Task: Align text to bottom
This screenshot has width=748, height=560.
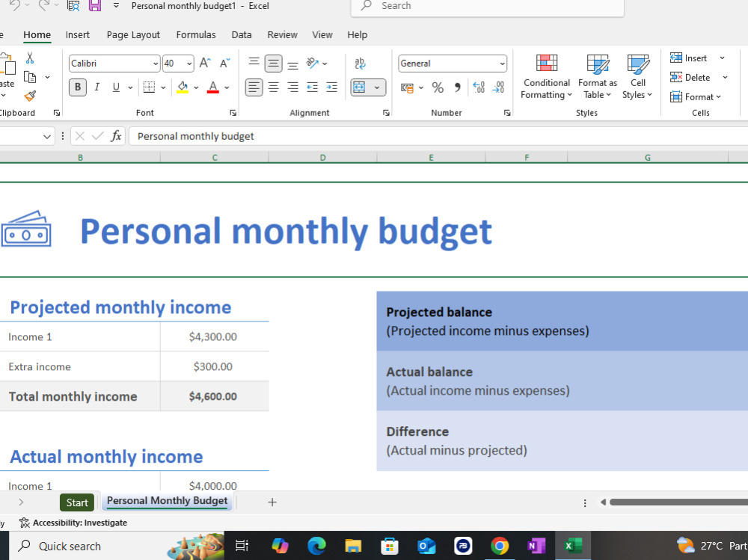Action: 293,64
